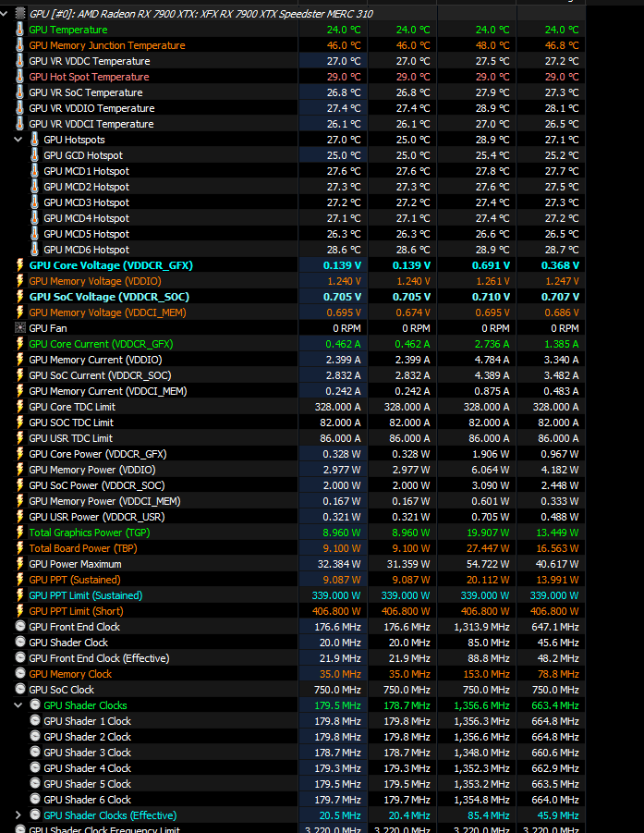Viewport: 644px width, 833px height.
Task: Click thermometer icon beside GPU Hotspots
Action: tap(34, 140)
